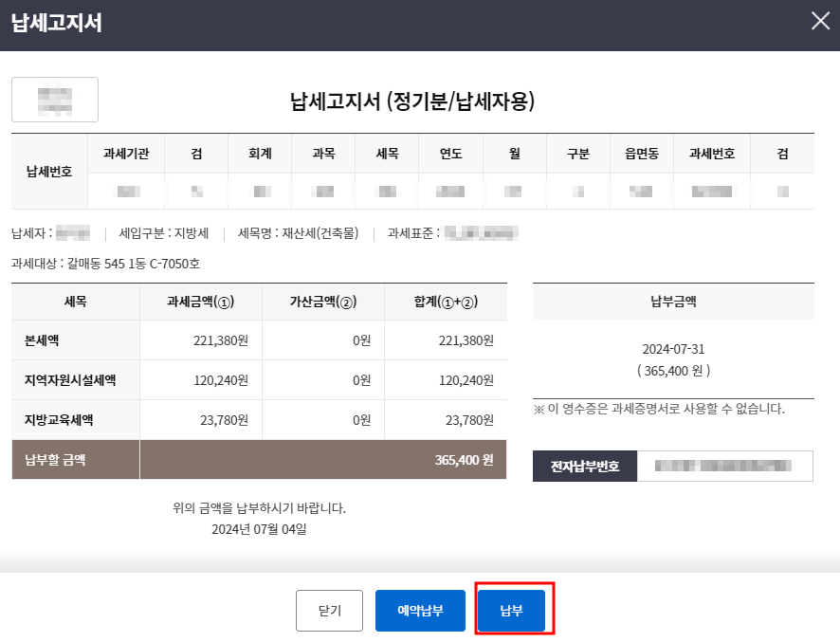The height and width of the screenshot is (642, 840).
Task: Select the 과세기관 column header
Action: coord(124,154)
